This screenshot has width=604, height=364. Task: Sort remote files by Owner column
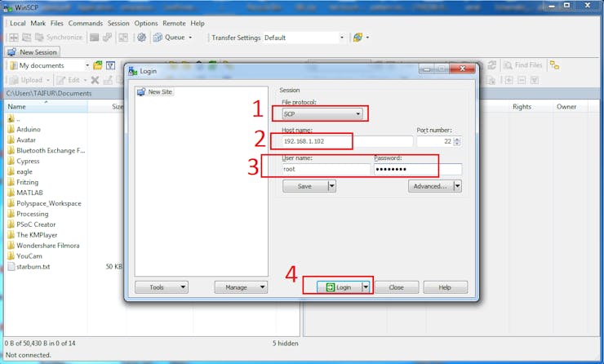pyautogui.click(x=566, y=107)
